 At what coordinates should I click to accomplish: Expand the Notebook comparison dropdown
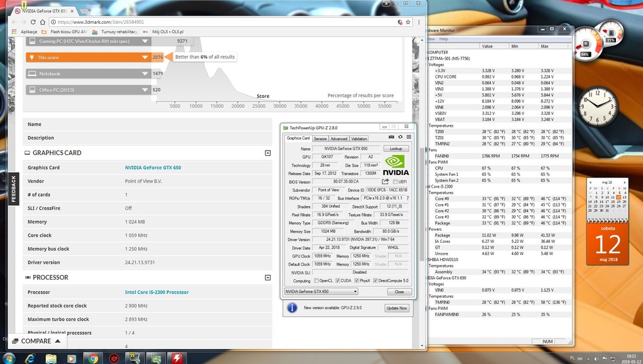tap(145, 74)
